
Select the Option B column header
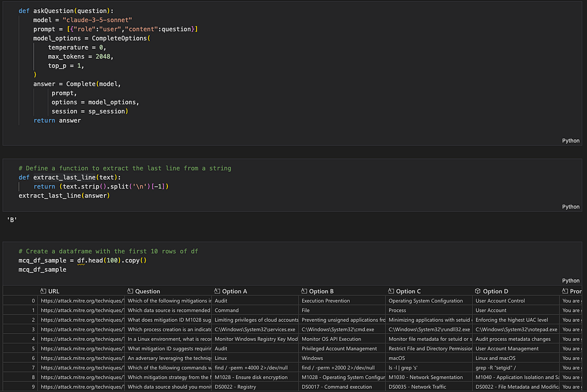(342, 291)
